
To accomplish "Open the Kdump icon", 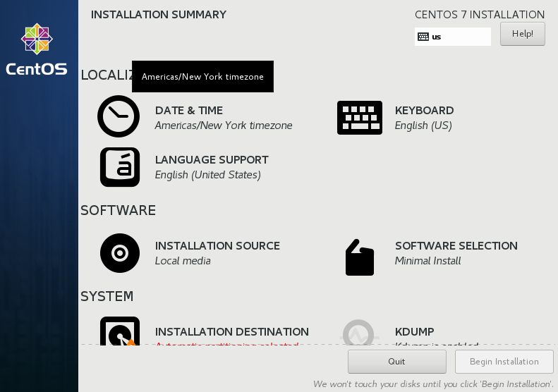I will coord(358,332).
